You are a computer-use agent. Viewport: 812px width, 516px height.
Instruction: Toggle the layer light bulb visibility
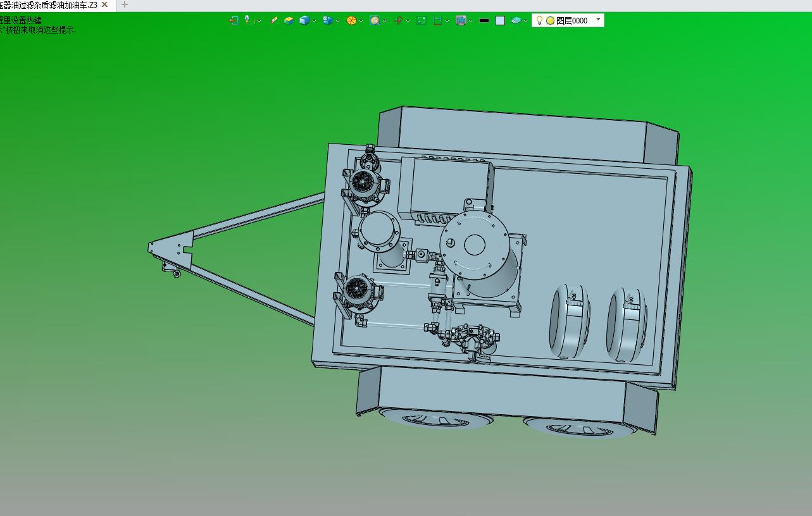(x=539, y=20)
